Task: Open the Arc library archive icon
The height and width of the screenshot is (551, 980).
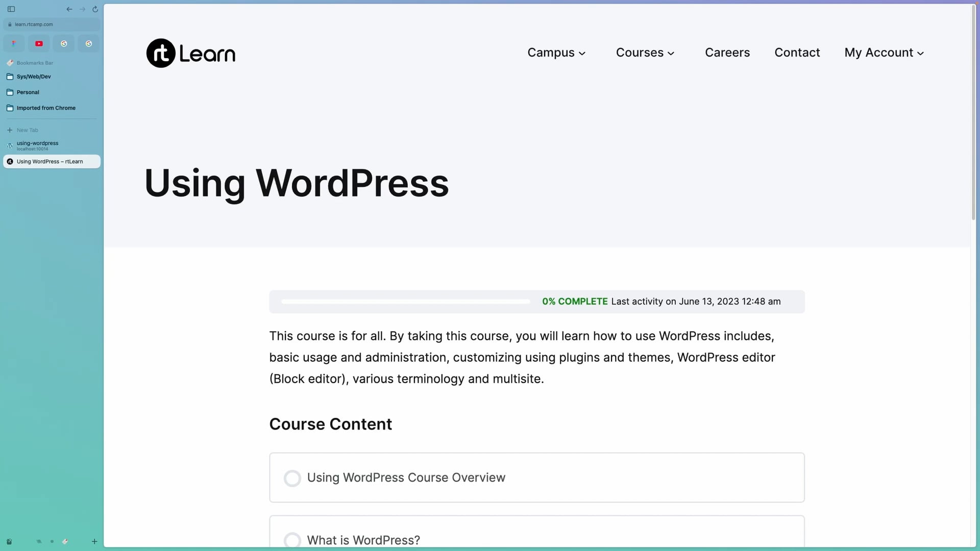Action: click(9, 542)
